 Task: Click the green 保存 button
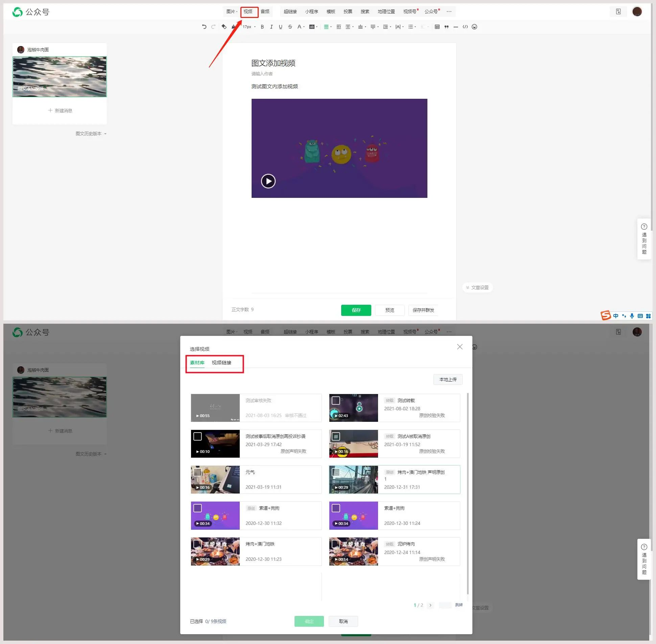tap(356, 310)
